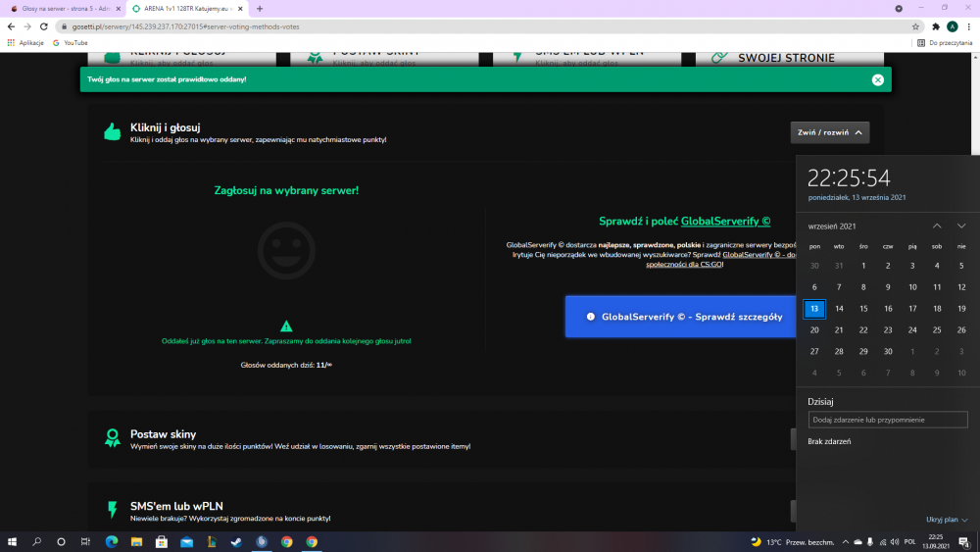
Task: Open the YouTube bookmark
Action: point(70,43)
